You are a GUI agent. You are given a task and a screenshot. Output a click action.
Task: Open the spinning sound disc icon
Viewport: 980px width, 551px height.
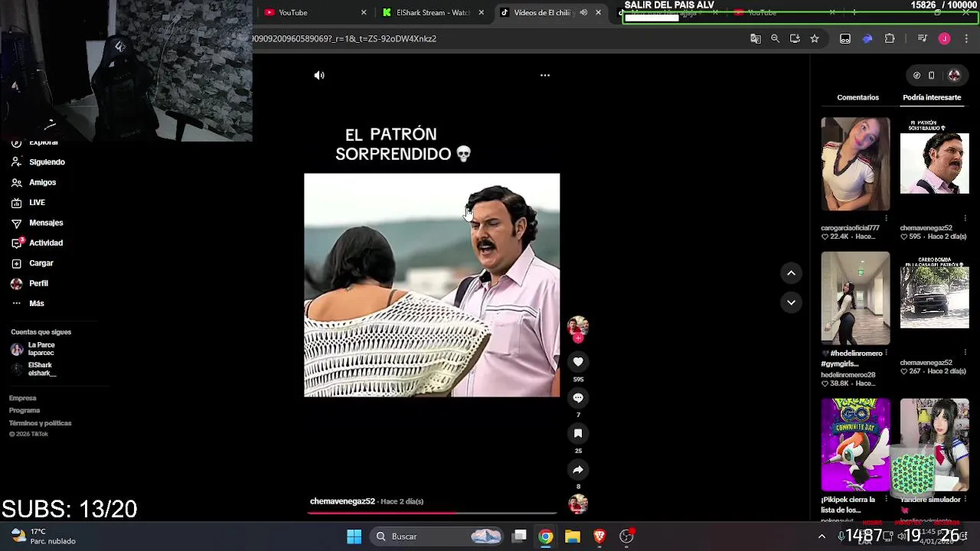(578, 504)
